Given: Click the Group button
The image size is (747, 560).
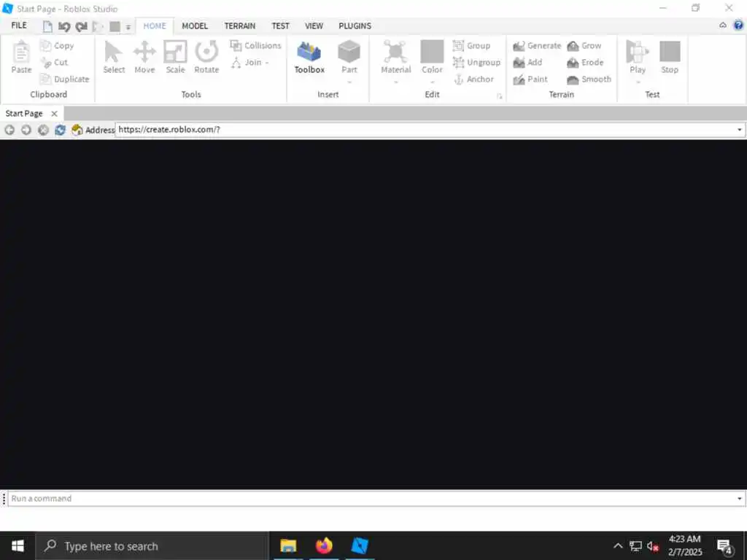Looking at the screenshot, I should 472,46.
